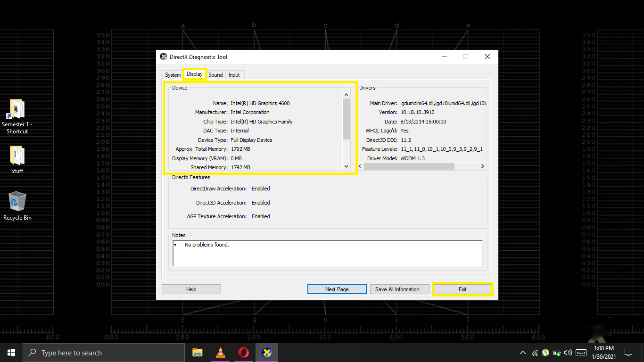Show hidden system tray icons chevron
644x362 pixels.
click(522, 353)
